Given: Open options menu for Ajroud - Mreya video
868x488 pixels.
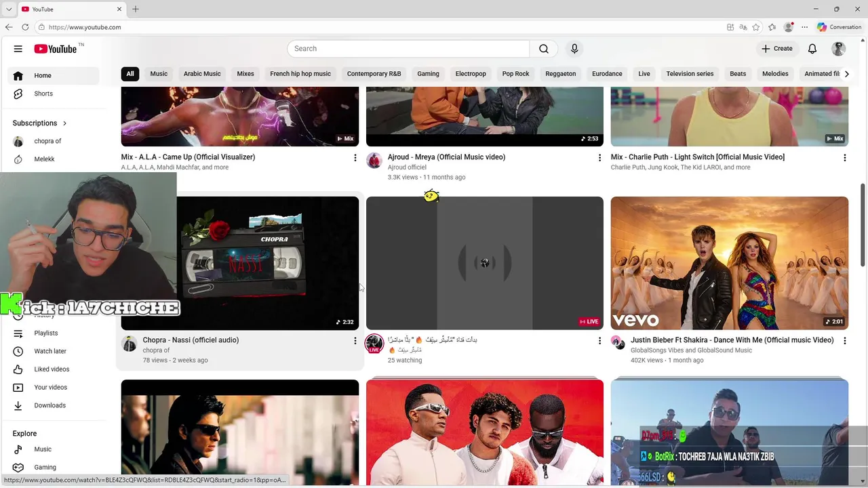Looking at the screenshot, I should pos(599,158).
